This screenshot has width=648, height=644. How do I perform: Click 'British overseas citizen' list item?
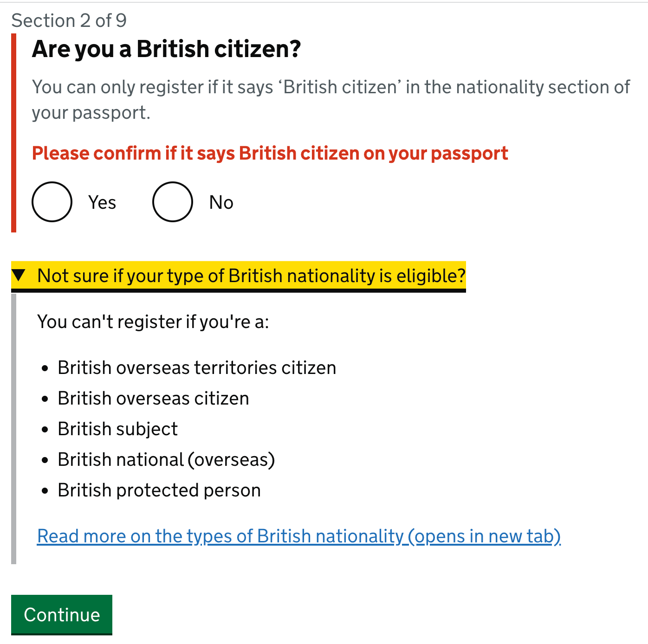click(x=153, y=399)
